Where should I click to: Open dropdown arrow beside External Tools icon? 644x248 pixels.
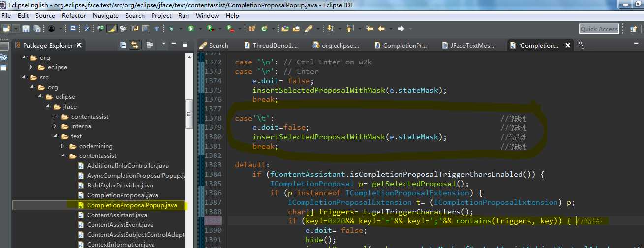coord(240,29)
